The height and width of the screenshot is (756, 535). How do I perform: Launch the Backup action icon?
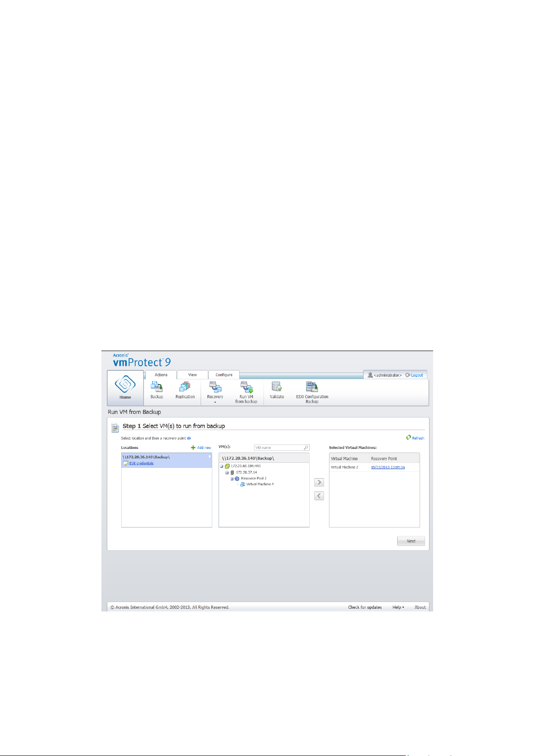pyautogui.click(x=157, y=390)
